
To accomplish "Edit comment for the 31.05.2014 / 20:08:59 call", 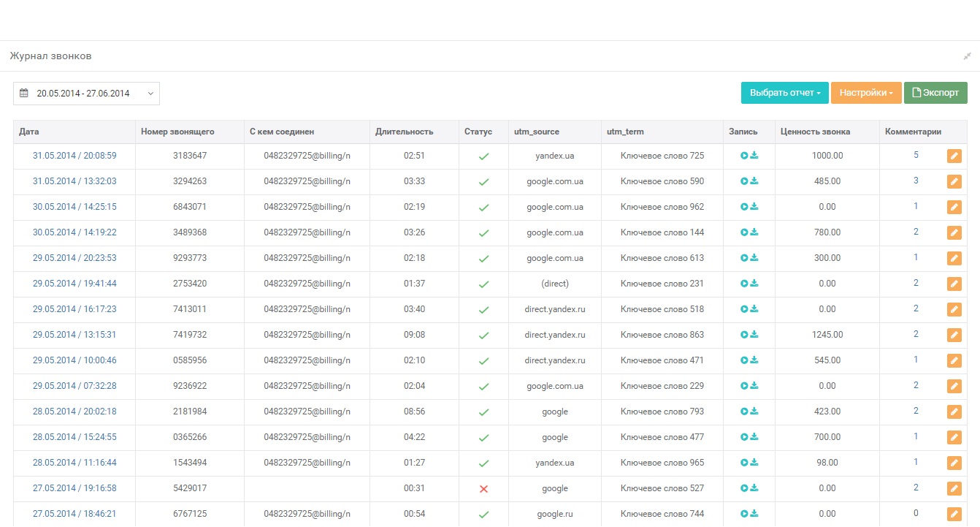I will pos(954,156).
